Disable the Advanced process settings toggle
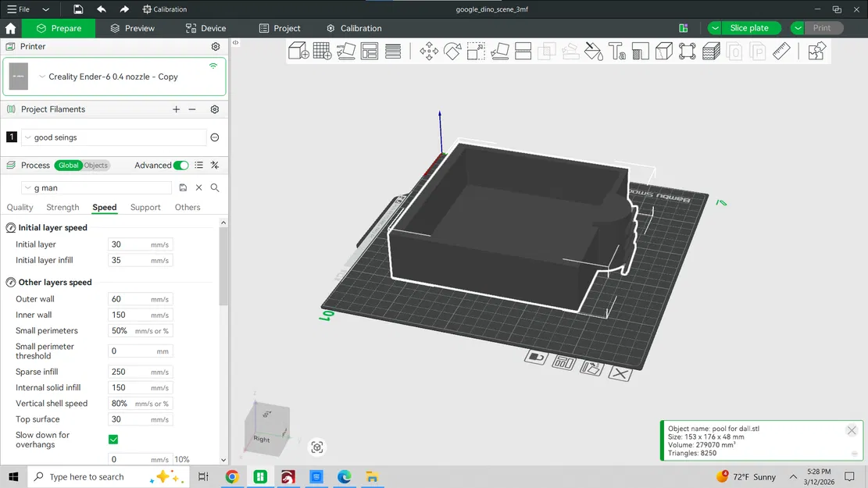This screenshot has height=488, width=868. tap(180, 165)
